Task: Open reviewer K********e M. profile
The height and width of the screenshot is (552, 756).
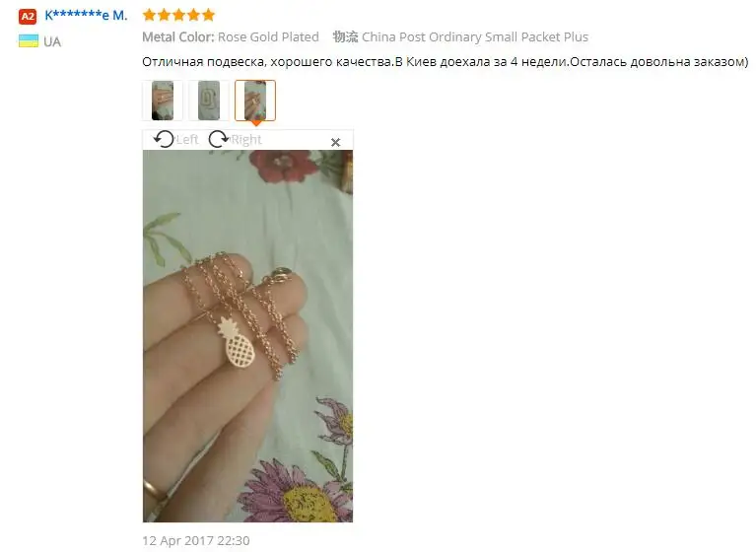Action: pyautogui.click(x=86, y=16)
